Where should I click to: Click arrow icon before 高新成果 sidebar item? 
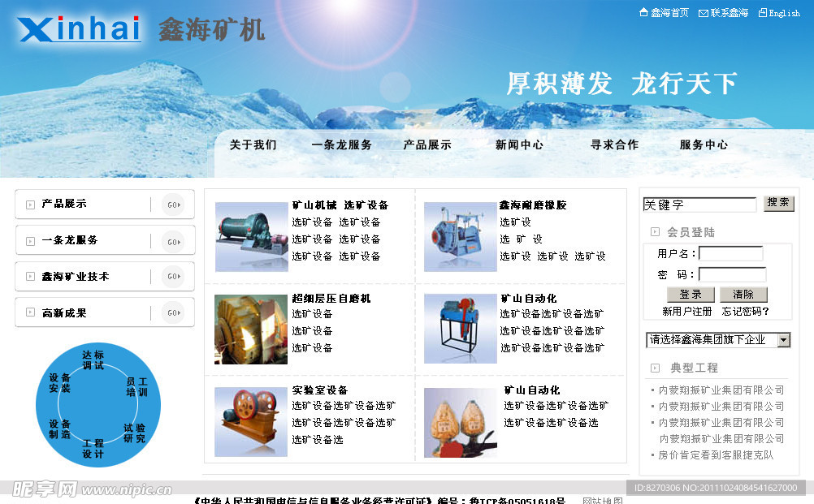(x=31, y=312)
